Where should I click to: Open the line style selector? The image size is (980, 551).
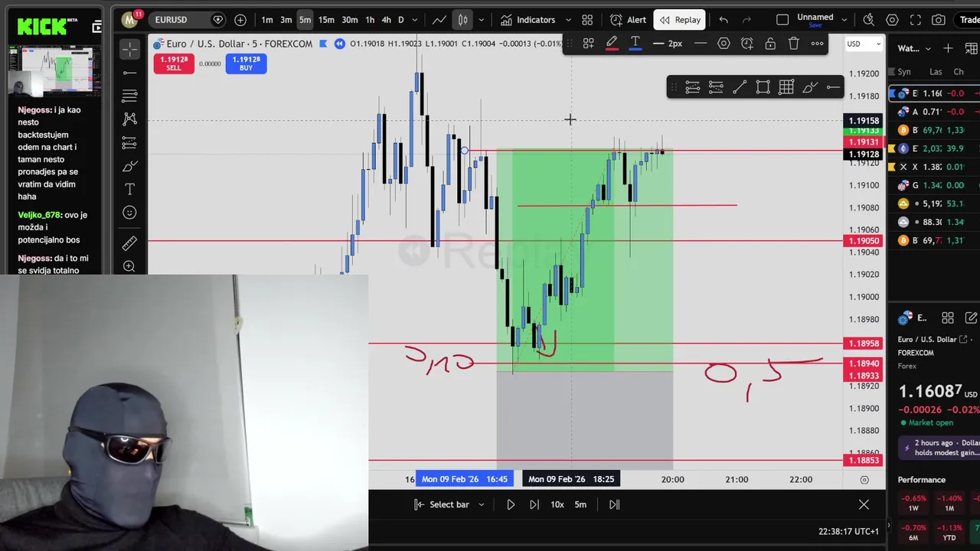pyautogui.click(x=700, y=44)
